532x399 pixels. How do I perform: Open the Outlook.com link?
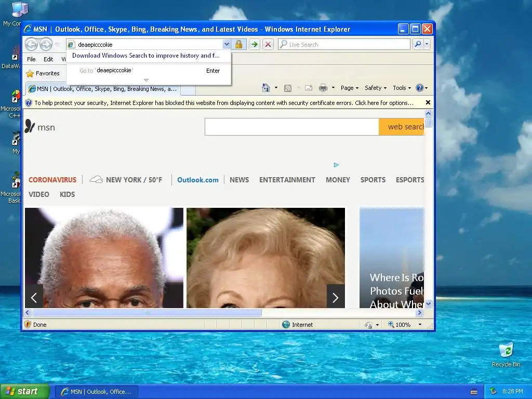(198, 180)
